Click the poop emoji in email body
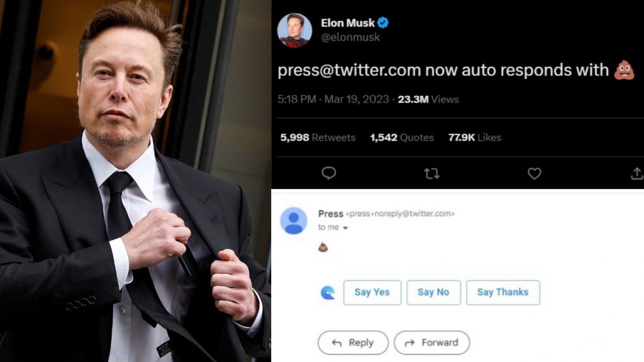This screenshot has width=644, height=362. [x=323, y=247]
